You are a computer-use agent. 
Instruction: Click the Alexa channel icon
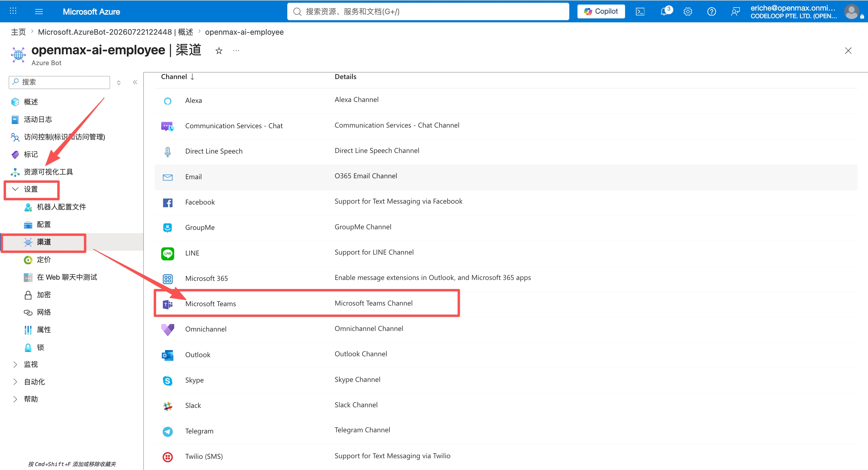pos(168,101)
